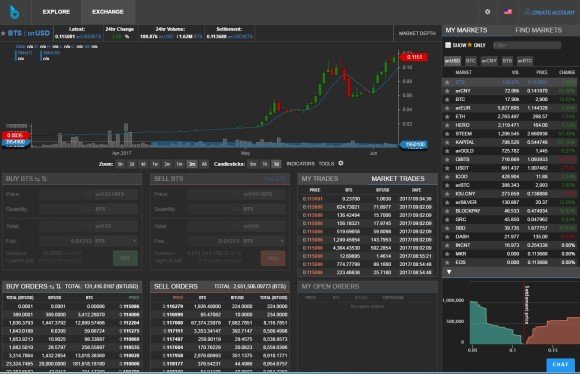Favorite the BTS market row star

[447, 82]
